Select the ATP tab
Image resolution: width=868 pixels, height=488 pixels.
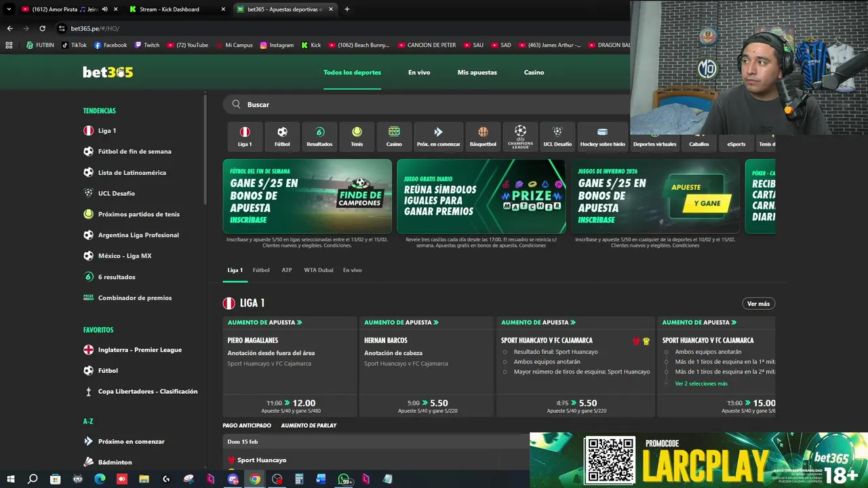tap(287, 270)
